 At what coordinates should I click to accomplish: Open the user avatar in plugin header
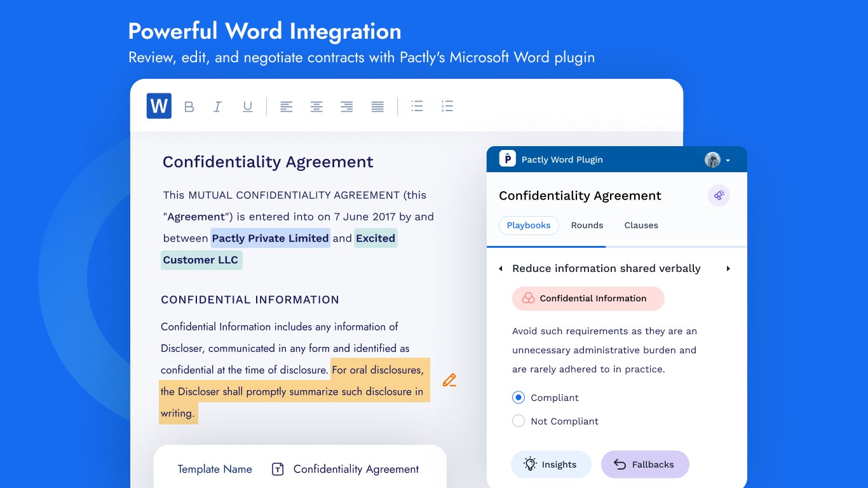pos(712,159)
